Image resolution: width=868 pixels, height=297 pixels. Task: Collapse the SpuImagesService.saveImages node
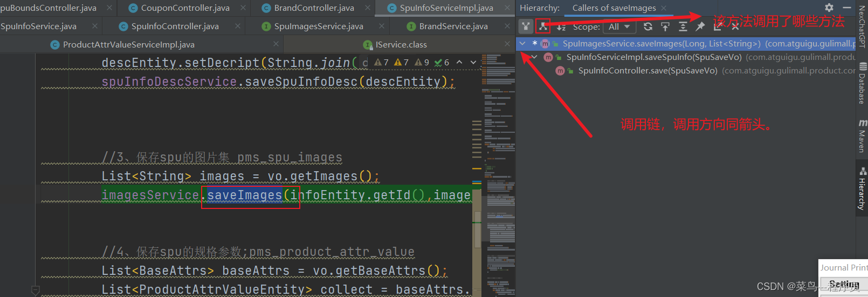click(x=522, y=43)
